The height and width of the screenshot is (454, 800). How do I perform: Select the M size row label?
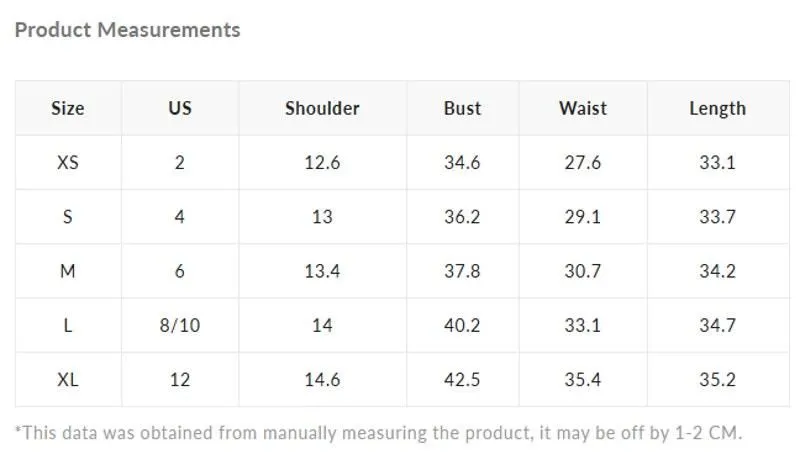tap(68, 271)
